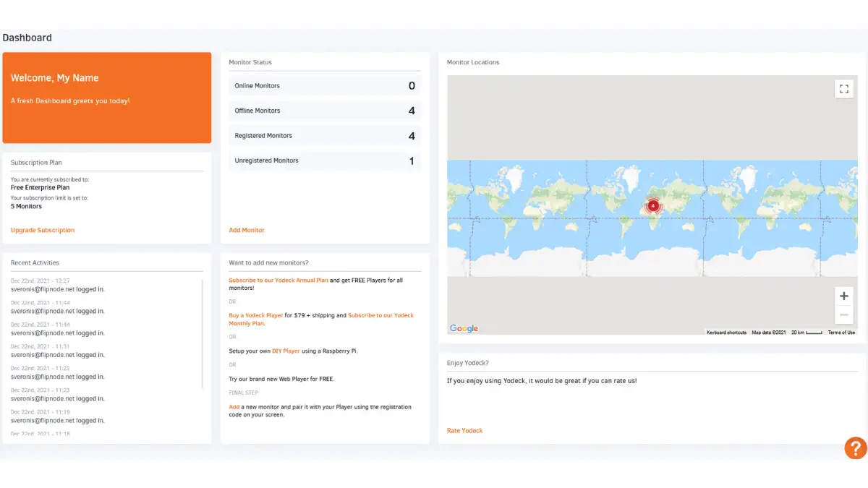
Task: Select the Offline Monitors row
Action: click(324, 111)
